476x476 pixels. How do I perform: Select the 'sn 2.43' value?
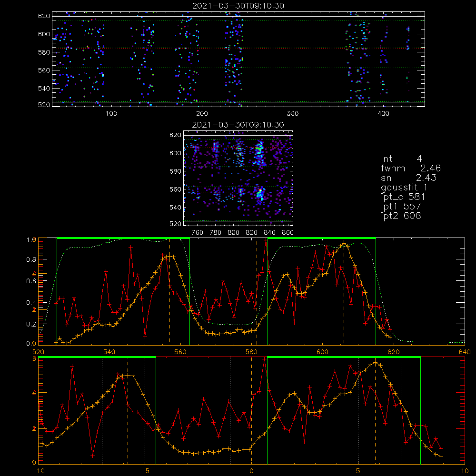[408, 178]
